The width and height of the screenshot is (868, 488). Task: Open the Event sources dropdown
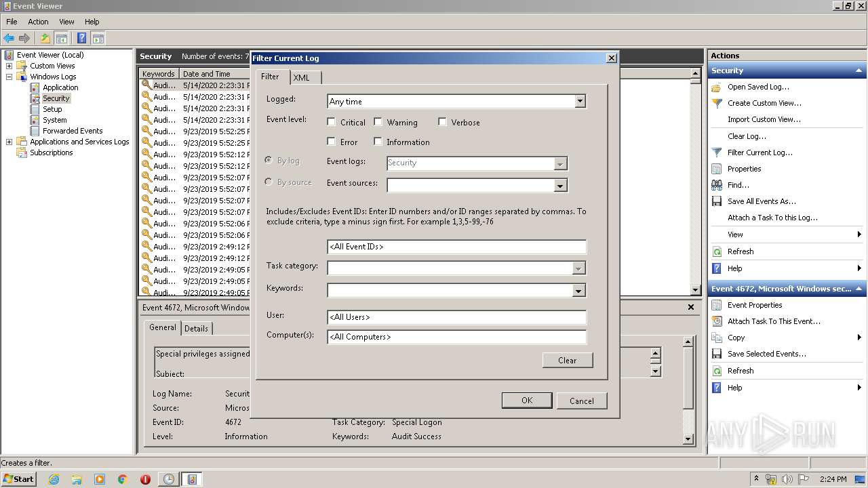click(560, 185)
